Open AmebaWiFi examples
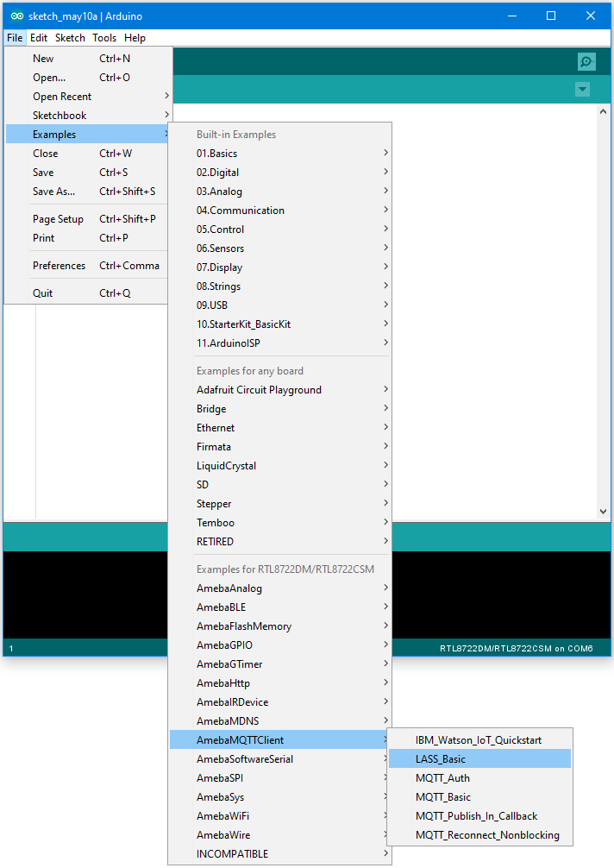Image resolution: width=614 pixels, height=868 pixels. [280, 816]
